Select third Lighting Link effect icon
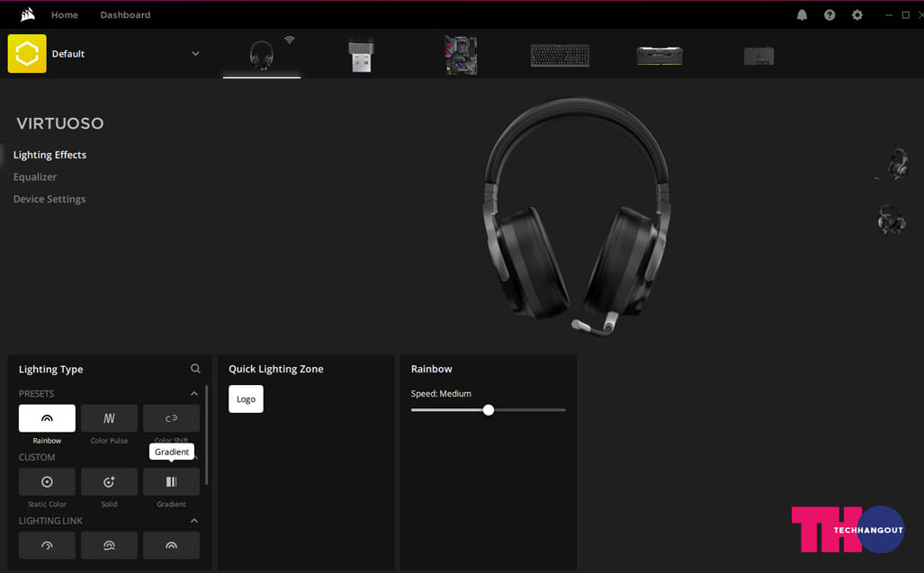Viewport: 924px width, 573px height. pos(172,545)
